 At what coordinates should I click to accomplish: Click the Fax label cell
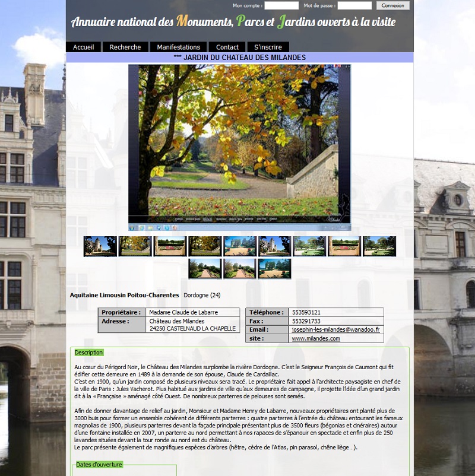coord(267,321)
